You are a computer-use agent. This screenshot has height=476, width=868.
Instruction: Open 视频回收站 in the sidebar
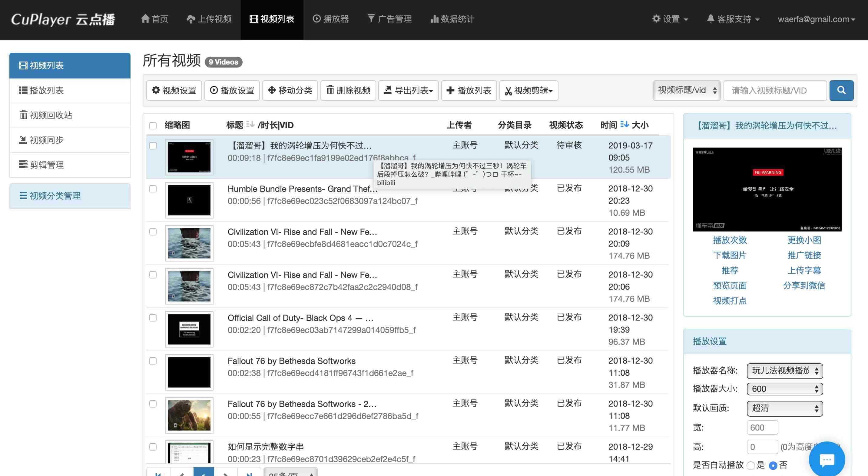(70, 115)
